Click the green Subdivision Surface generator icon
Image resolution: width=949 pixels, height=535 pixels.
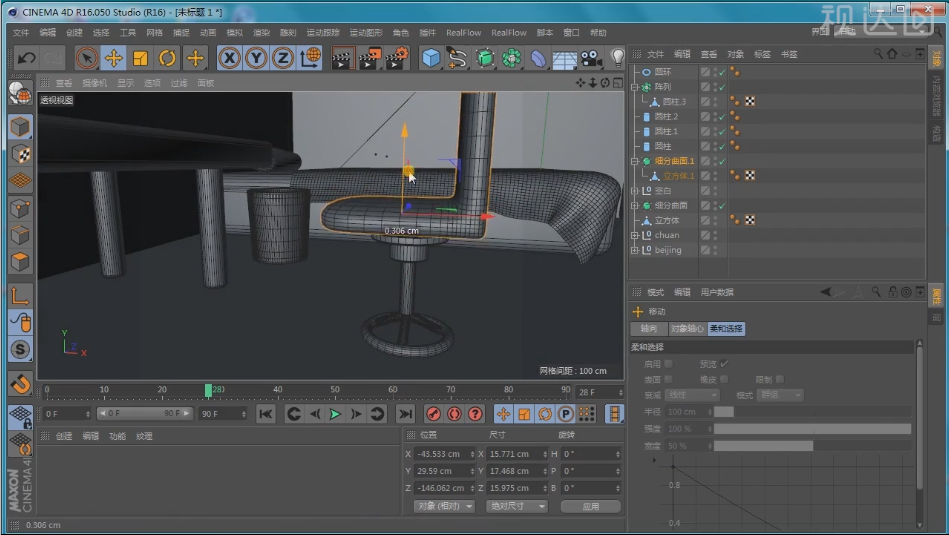pos(485,58)
